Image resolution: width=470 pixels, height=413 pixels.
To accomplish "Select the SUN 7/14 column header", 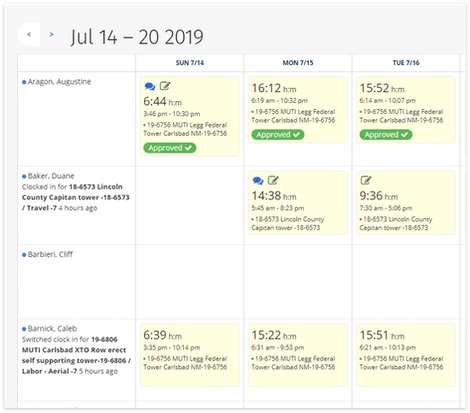I will coord(190,63).
